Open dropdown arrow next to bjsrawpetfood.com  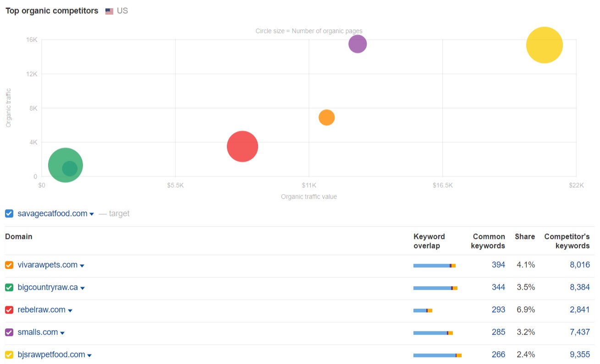(x=89, y=355)
